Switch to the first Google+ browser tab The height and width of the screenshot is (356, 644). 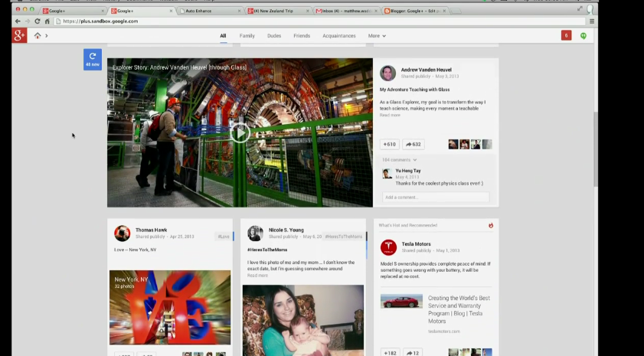tap(74, 11)
